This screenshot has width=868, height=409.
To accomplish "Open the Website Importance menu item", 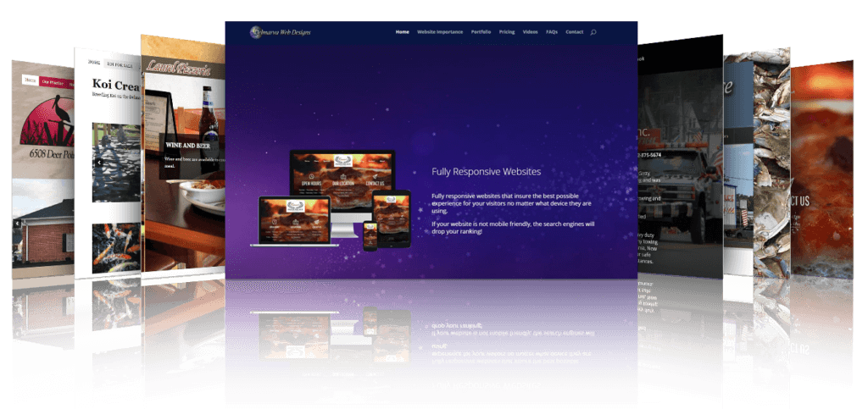I will click(440, 32).
